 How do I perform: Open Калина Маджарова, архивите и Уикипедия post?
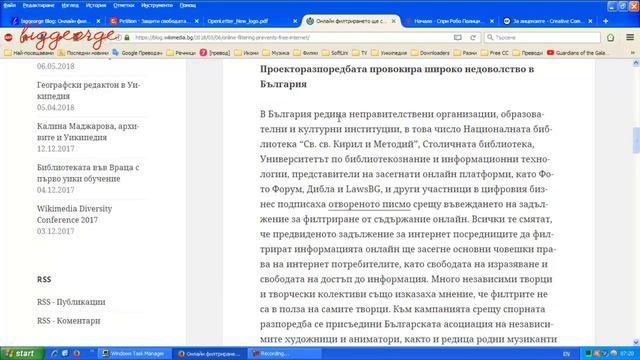coord(88,132)
